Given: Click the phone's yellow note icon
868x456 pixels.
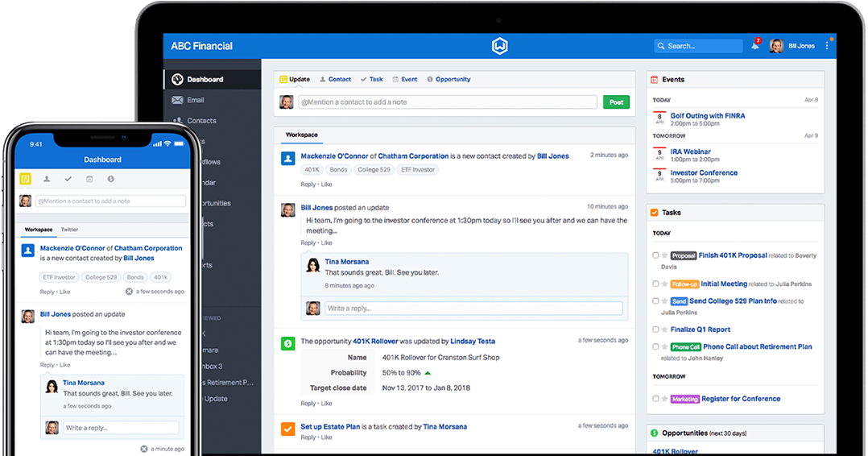Looking at the screenshot, I should (26, 179).
